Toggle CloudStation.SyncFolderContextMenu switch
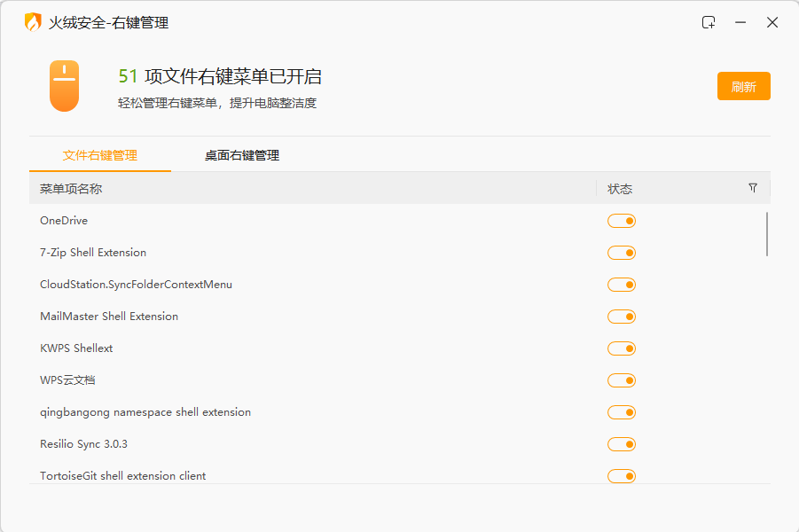This screenshot has width=799, height=532. click(x=621, y=285)
